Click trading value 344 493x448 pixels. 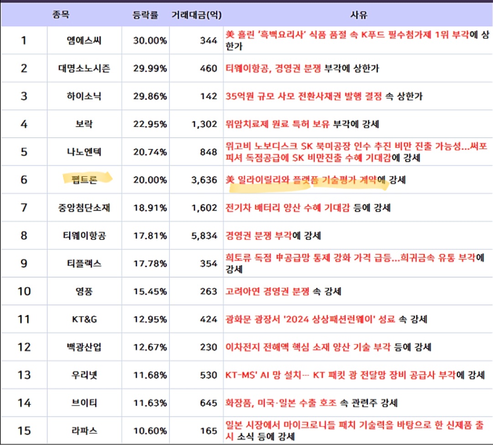(209, 41)
